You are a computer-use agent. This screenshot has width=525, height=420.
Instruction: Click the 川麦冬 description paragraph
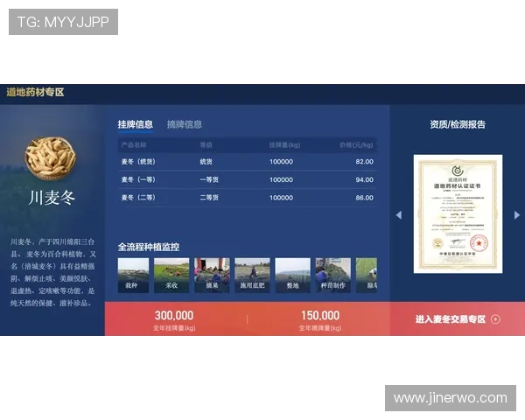(52, 272)
